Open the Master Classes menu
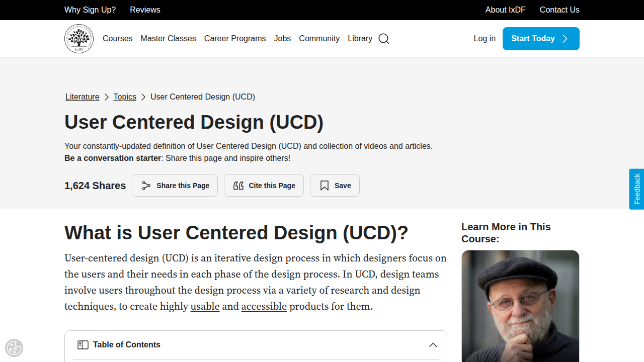The image size is (644, 362). coord(169,39)
